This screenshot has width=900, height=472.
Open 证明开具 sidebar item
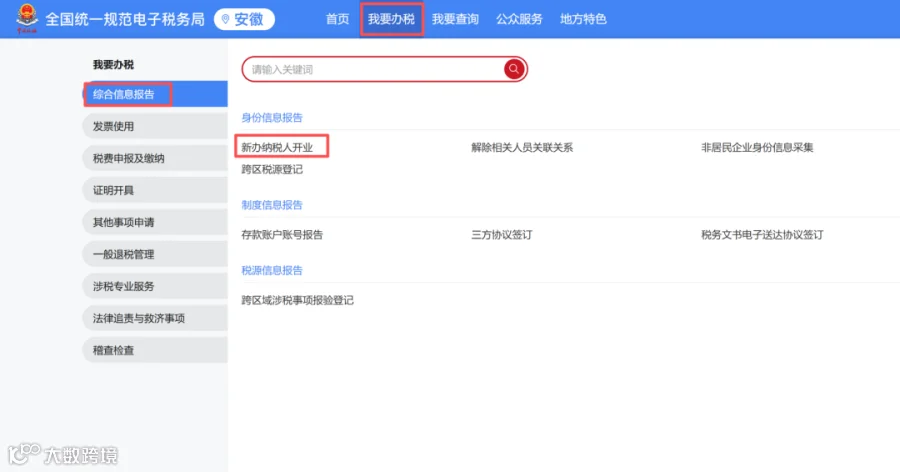(155, 190)
